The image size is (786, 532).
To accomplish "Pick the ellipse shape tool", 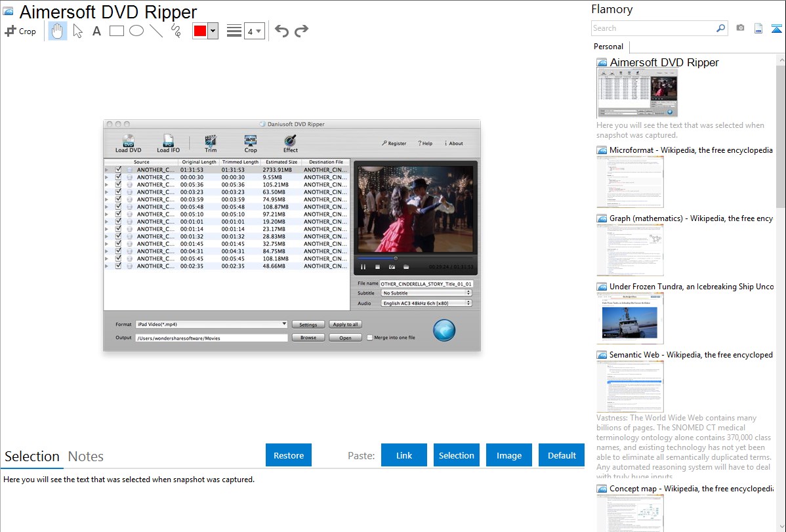I will coord(136,31).
